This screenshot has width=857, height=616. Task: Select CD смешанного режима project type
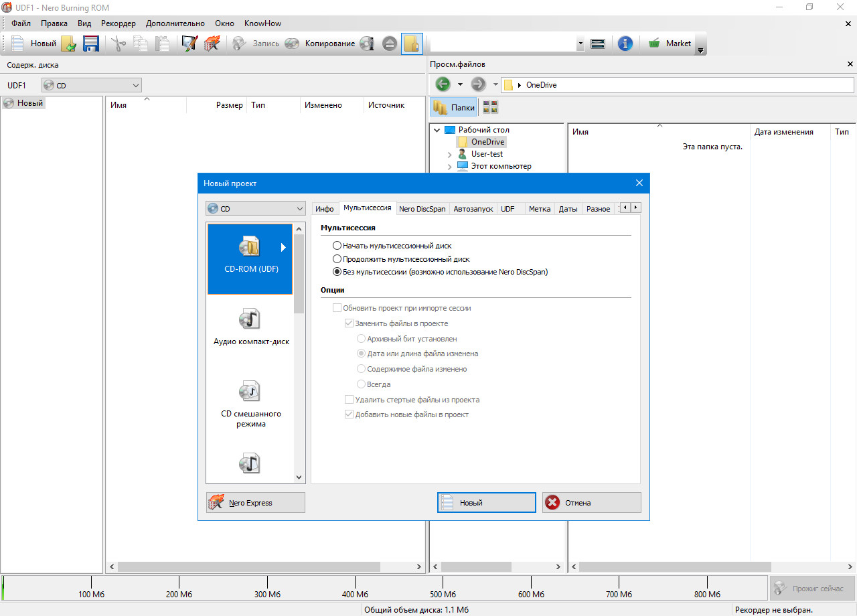(251, 404)
